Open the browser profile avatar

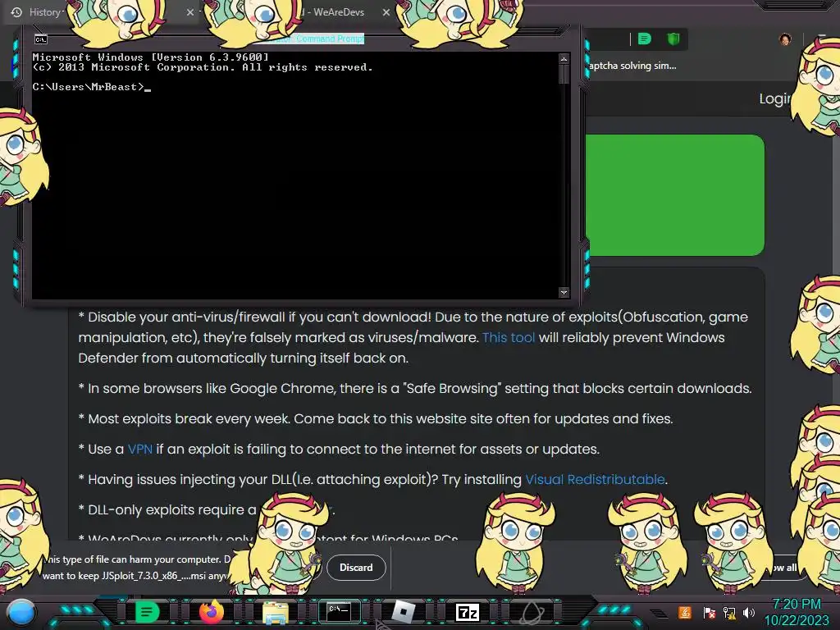(x=785, y=39)
